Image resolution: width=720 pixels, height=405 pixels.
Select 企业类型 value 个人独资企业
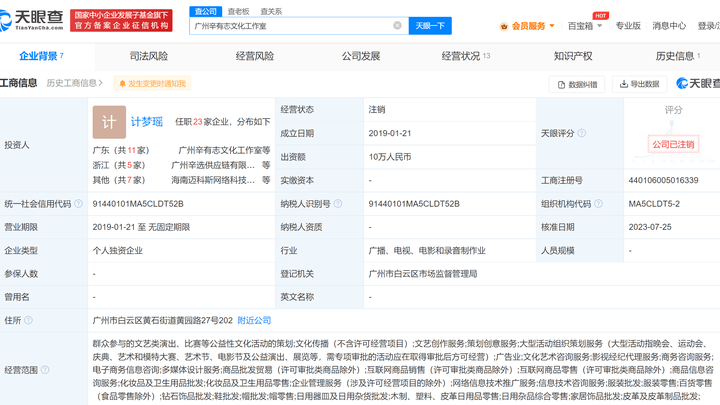coord(118,250)
